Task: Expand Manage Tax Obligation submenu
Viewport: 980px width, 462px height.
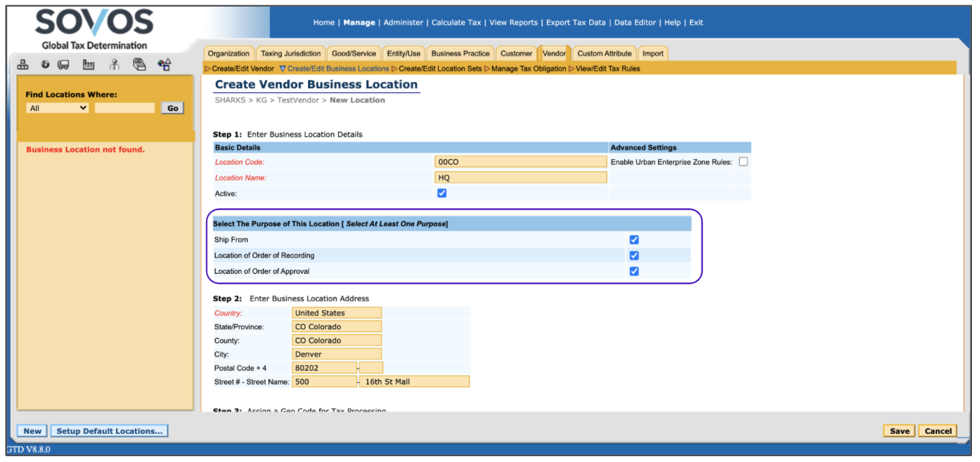Action: click(528, 68)
